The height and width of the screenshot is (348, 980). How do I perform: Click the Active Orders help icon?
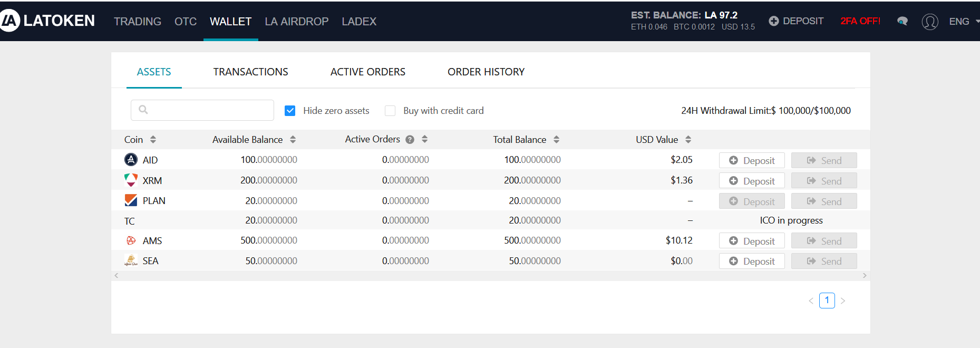click(410, 140)
